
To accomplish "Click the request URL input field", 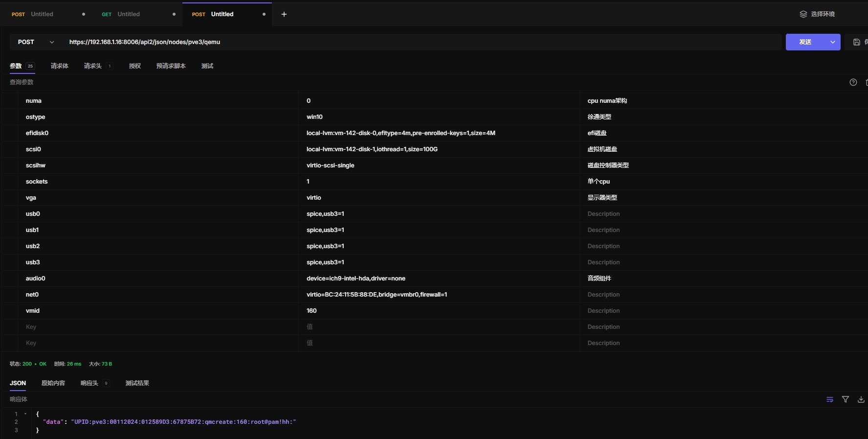I will [x=421, y=42].
